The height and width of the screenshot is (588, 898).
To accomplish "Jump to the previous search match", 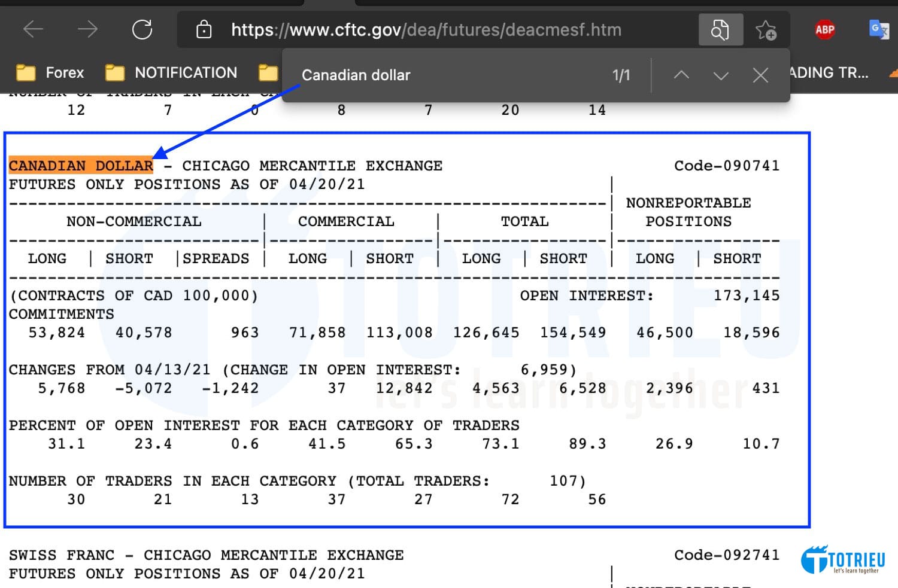I will click(681, 75).
